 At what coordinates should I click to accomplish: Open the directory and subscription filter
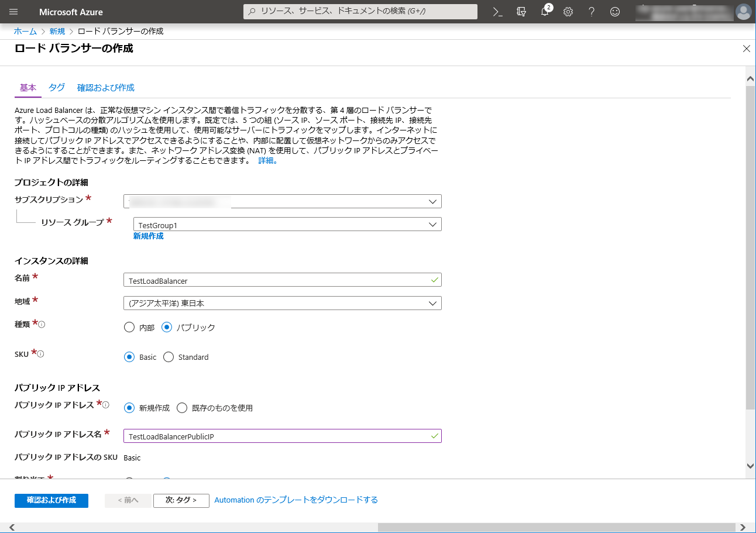point(521,12)
